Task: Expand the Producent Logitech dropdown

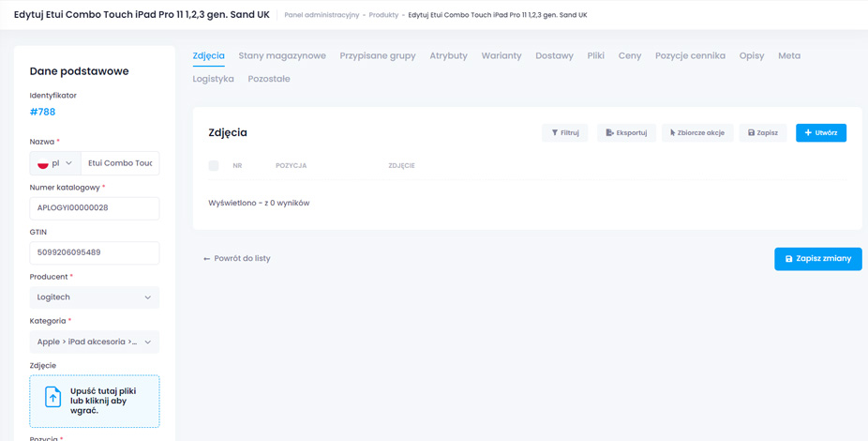Action: [x=95, y=297]
